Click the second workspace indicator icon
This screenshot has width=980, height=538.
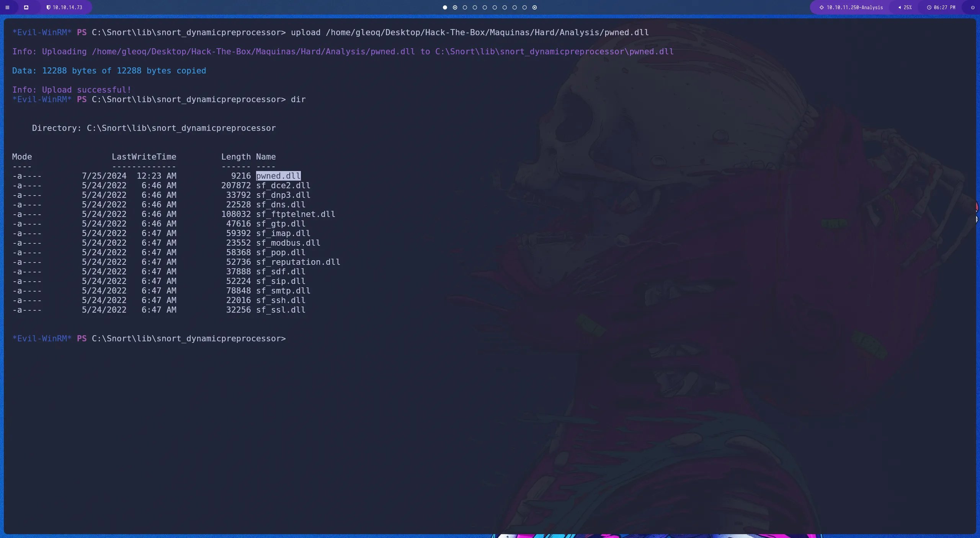tap(455, 7)
